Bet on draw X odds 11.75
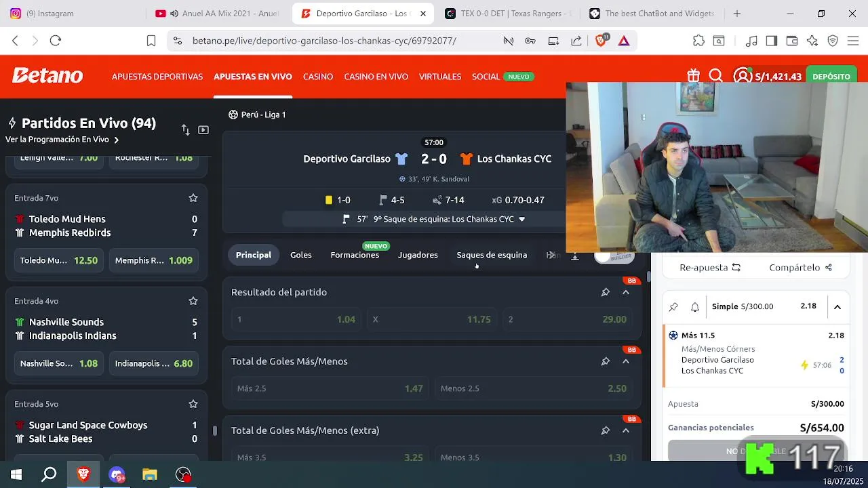 click(x=431, y=319)
